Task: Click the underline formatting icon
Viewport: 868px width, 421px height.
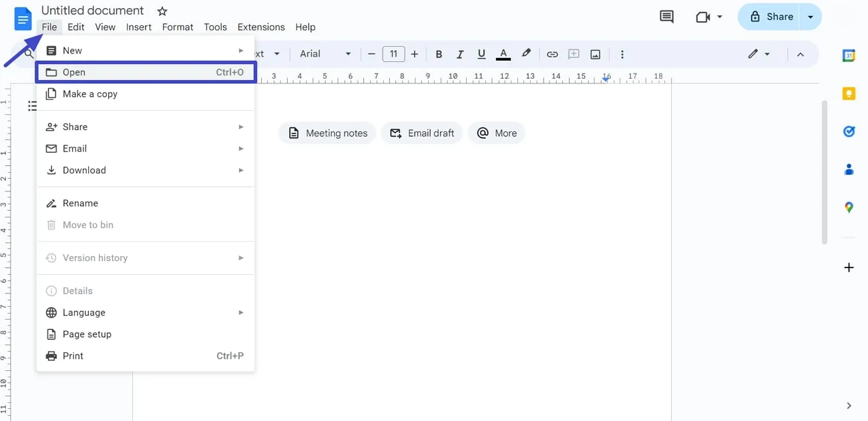Action: (x=481, y=54)
